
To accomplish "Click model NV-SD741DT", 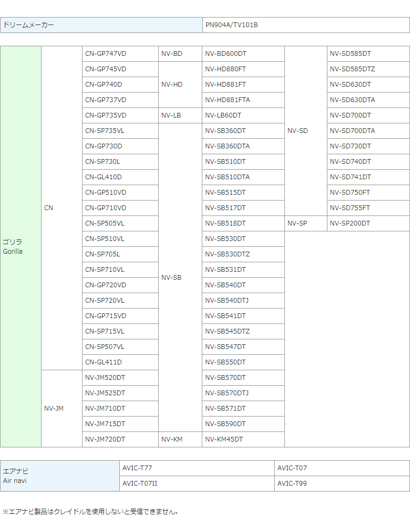I will coord(368,177).
